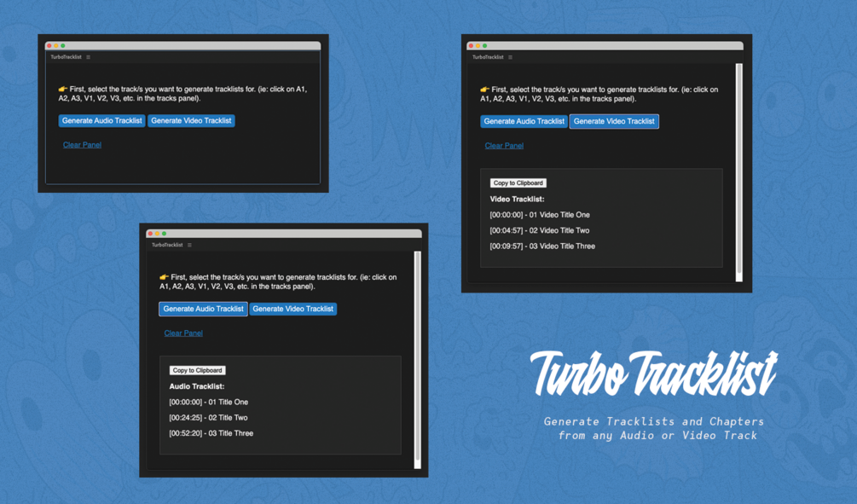Select TurboTracklist tab in top-right window
The height and width of the screenshot is (504, 857).
(488, 57)
